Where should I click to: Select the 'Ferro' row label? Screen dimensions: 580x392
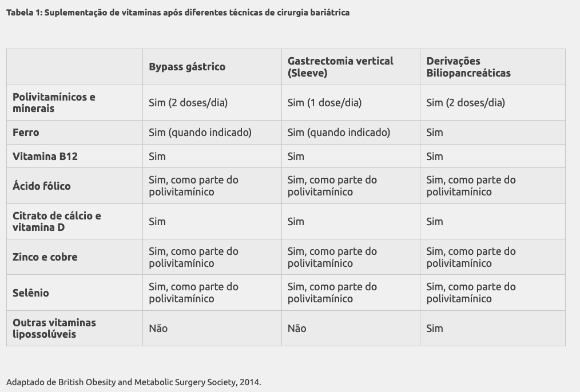click(x=26, y=132)
